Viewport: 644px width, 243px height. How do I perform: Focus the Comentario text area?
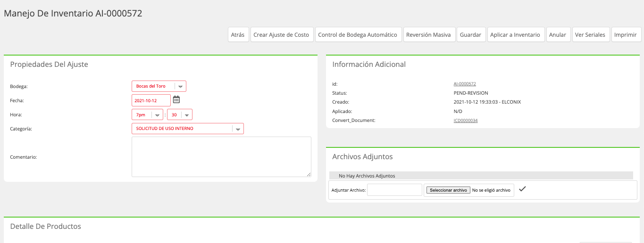[x=221, y=157]
